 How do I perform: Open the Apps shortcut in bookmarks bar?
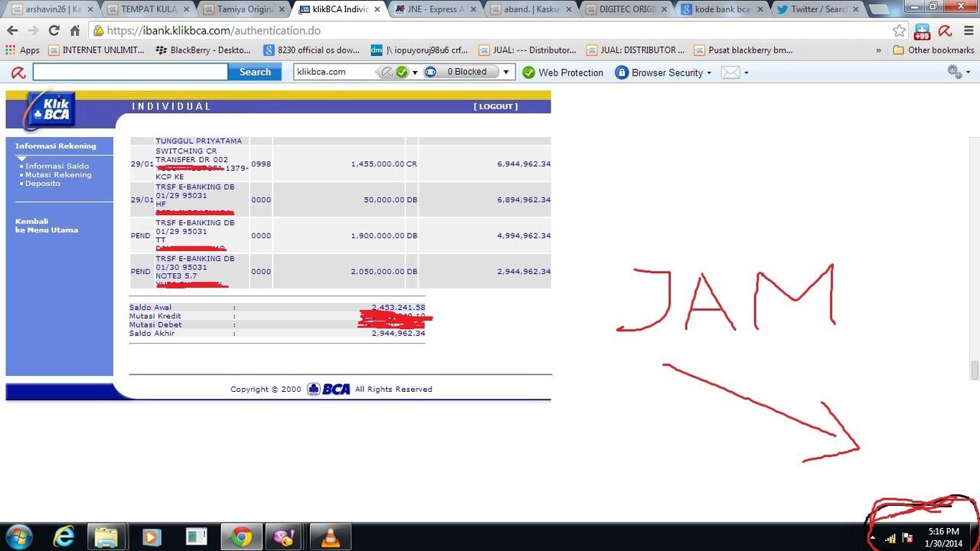[x=22, y=50]
